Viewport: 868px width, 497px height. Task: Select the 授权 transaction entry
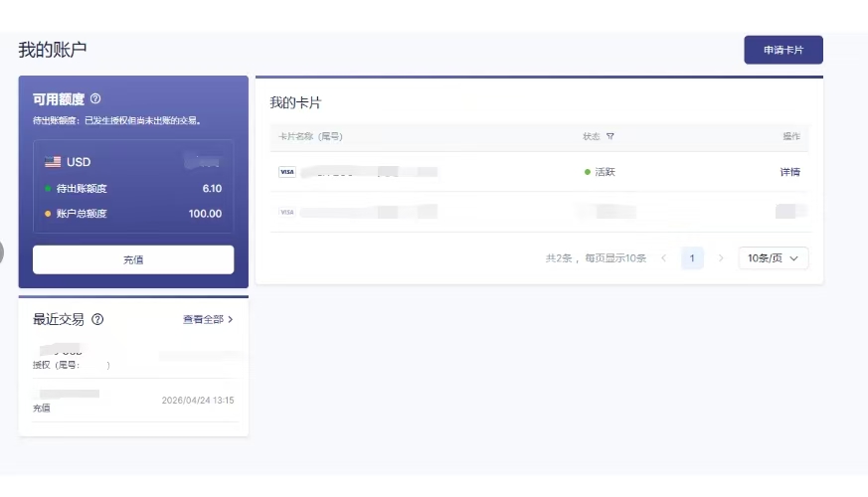[133, 358]
